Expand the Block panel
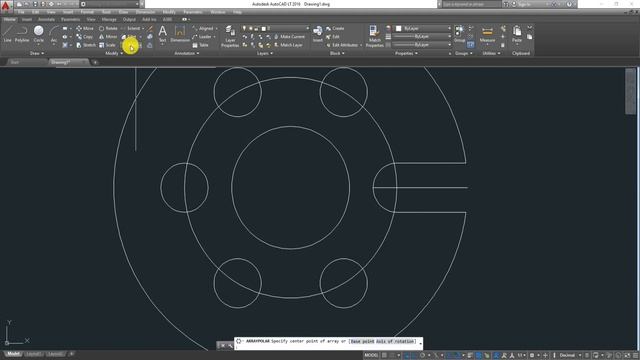Screen dimensions: 640x360 [337, 53]
